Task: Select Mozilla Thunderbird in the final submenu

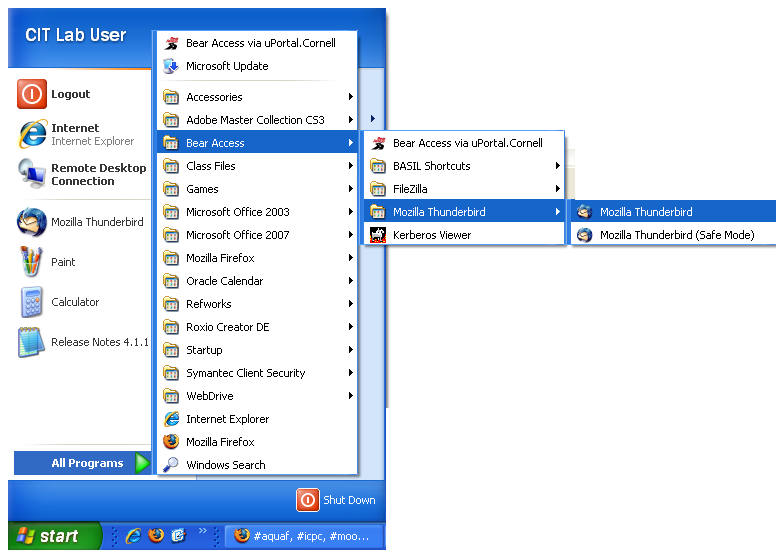Action: tap(646, 212)
